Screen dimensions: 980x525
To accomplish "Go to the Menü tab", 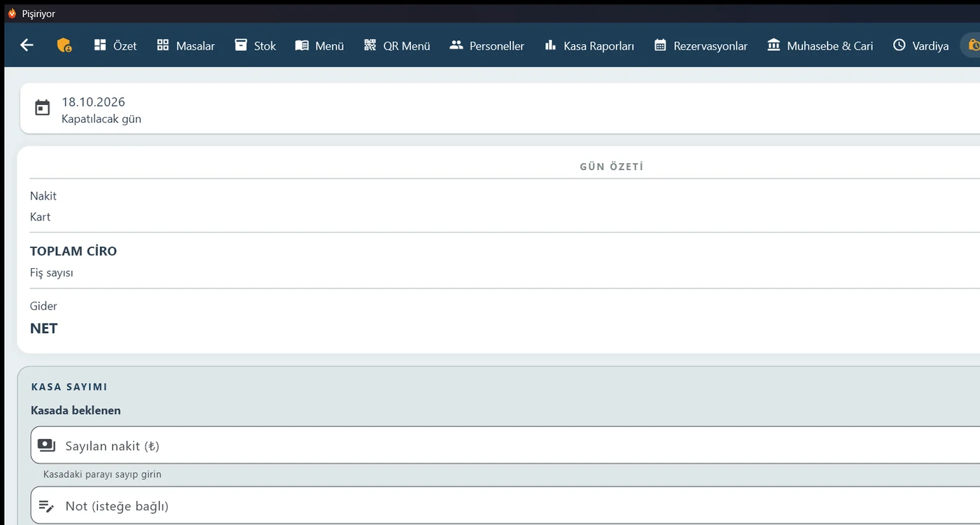I will (x=320, y=45).
